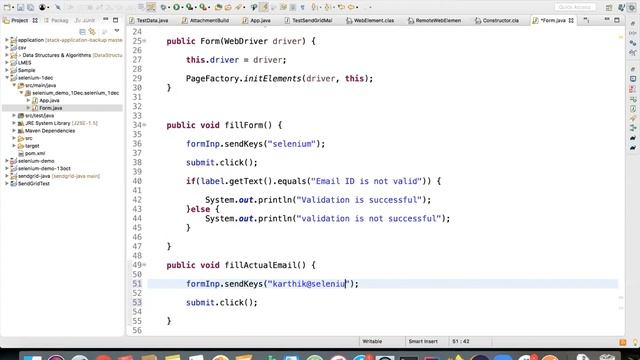This screenshot has width=640, height=360.
Task: Open the Debug button dropdown arrow
Action: coord(169,8)
